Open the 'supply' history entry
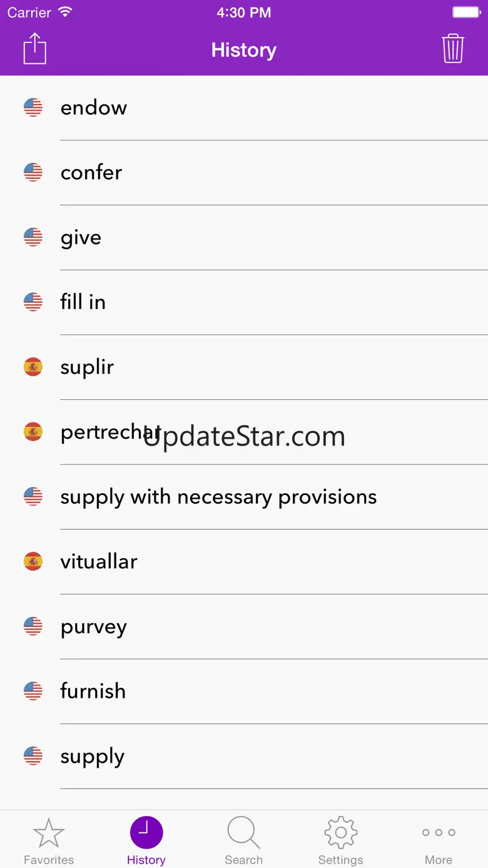Screen dimensions: 488x868 pyautogui.click(x=93, y=757)
